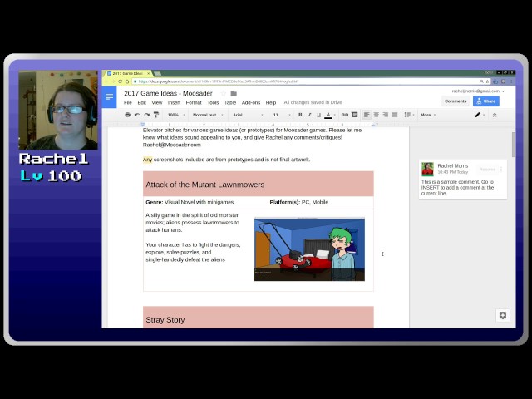The image size is (532, 399).
Task: Toggle bold formatting
Action: point(300,115)
